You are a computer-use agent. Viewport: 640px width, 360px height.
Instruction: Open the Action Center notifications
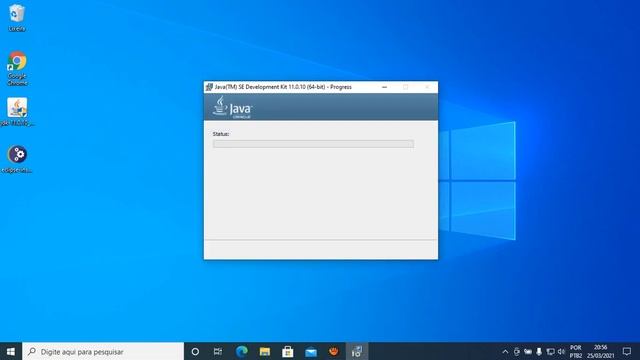(627, 351)
